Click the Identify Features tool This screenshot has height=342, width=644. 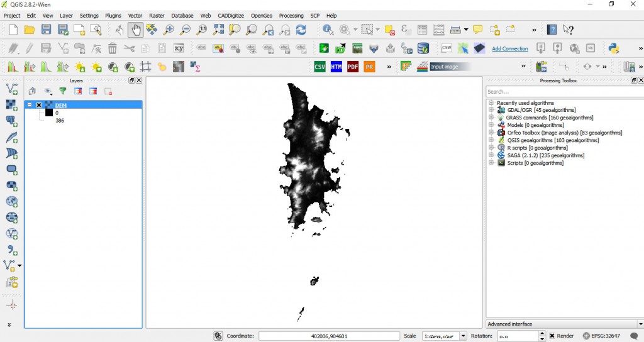point(328,30)
